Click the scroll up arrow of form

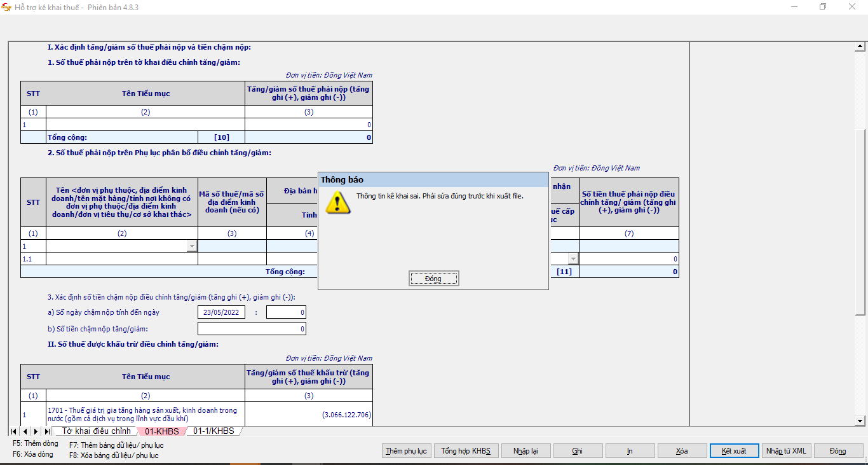coord(861,47)
